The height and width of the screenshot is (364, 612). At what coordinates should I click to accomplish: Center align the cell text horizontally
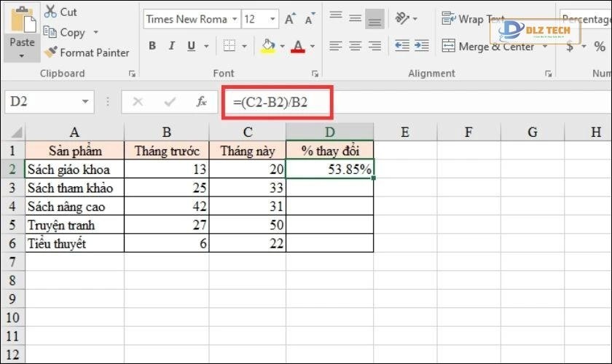tap(356, 47)
